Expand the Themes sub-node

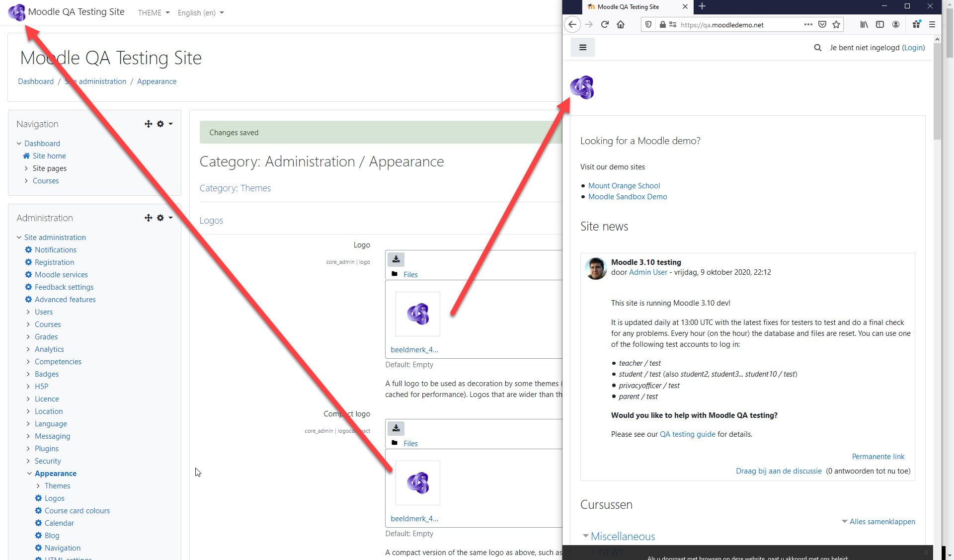click(38, 485)
